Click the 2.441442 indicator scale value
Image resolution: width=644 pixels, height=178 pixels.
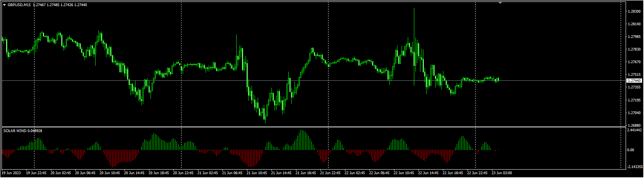point(635,130)
